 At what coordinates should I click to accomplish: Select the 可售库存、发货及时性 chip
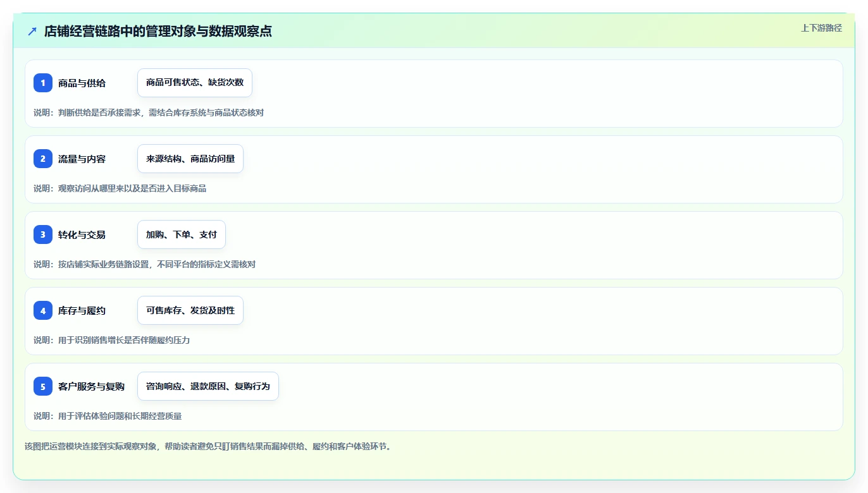(190, 310)
